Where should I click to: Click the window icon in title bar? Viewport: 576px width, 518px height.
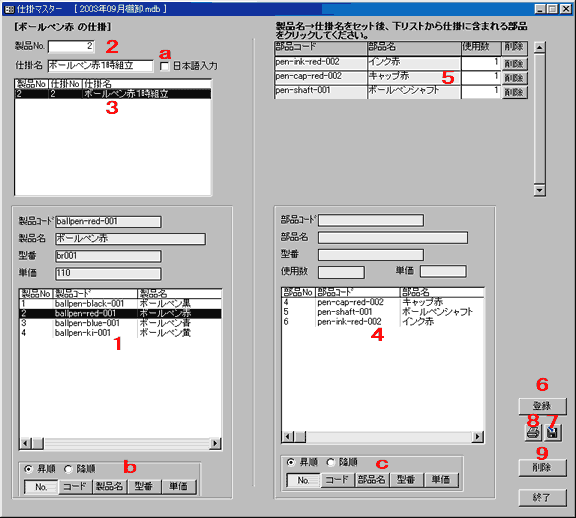(9, 8)
